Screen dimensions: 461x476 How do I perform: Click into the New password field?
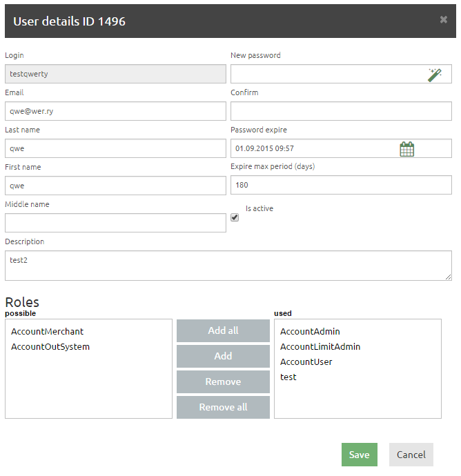click(328, 74)
